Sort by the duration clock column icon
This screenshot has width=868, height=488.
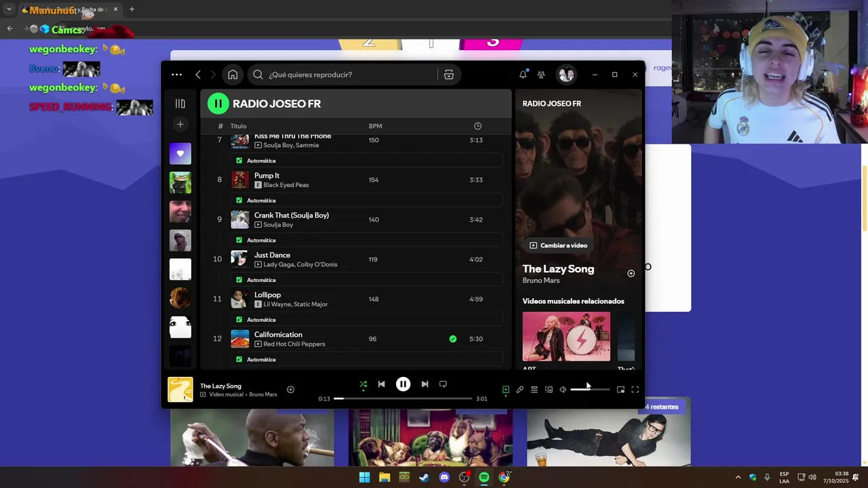(x=477, y=126)
